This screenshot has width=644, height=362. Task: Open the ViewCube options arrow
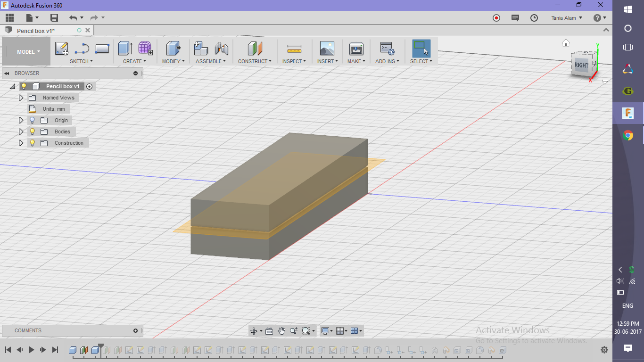coord(605,82)
